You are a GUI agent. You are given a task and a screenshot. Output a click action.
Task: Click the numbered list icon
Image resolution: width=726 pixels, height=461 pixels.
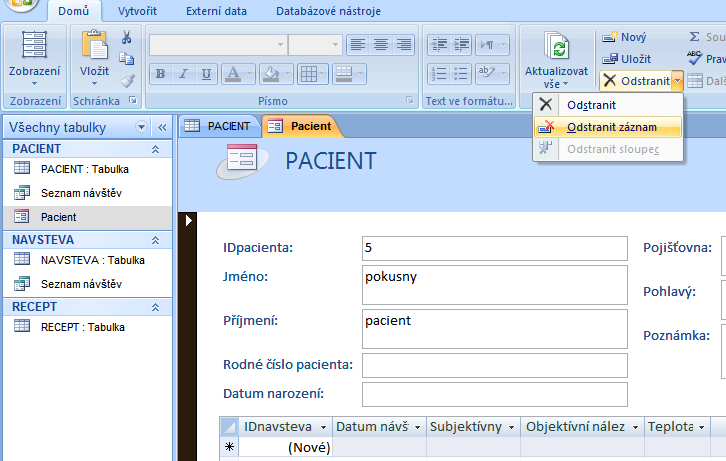[438, 74]
